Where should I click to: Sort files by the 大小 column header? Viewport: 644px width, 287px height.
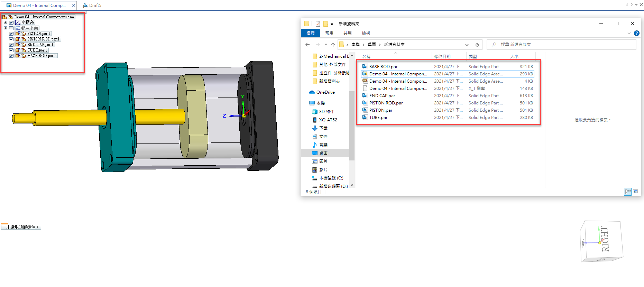[x=514, y=56]
